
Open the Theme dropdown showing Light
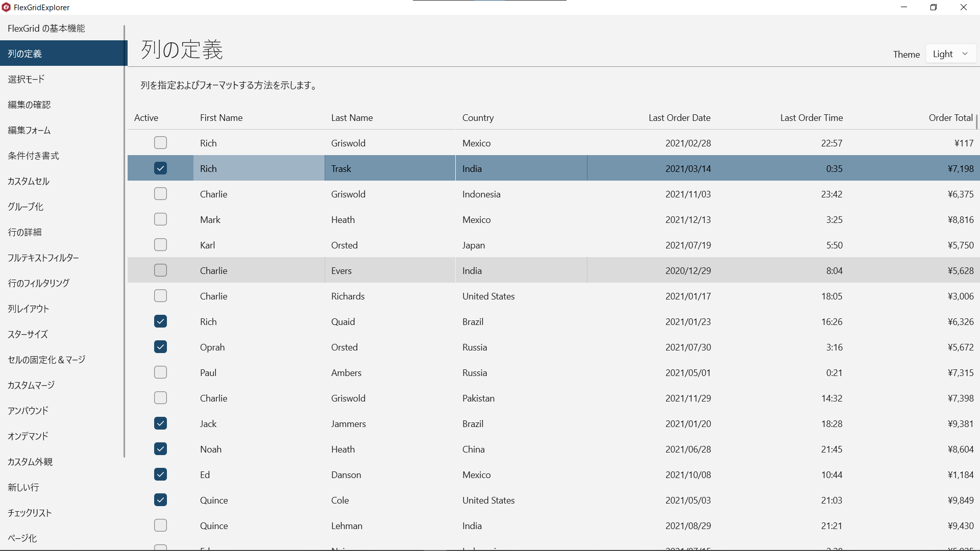(950, 54)
